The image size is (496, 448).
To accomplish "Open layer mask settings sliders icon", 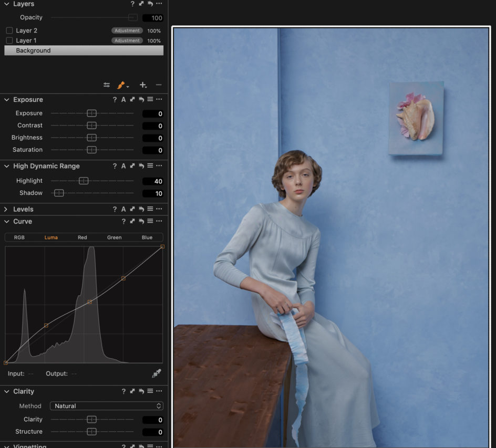I will tap(107, 85).
